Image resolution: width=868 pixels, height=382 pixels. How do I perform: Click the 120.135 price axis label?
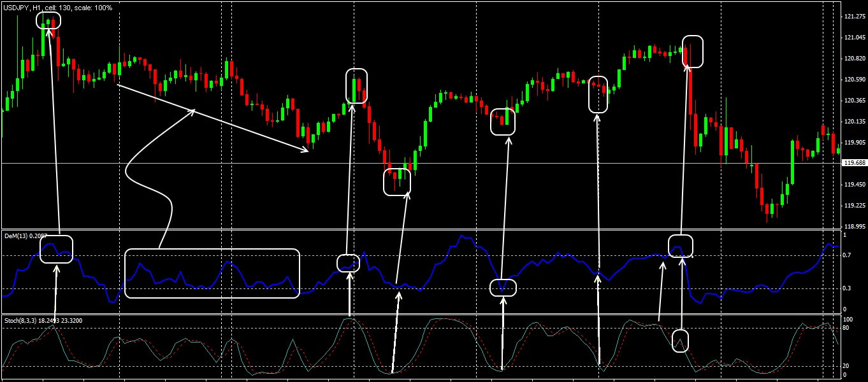tap(854, 122)
